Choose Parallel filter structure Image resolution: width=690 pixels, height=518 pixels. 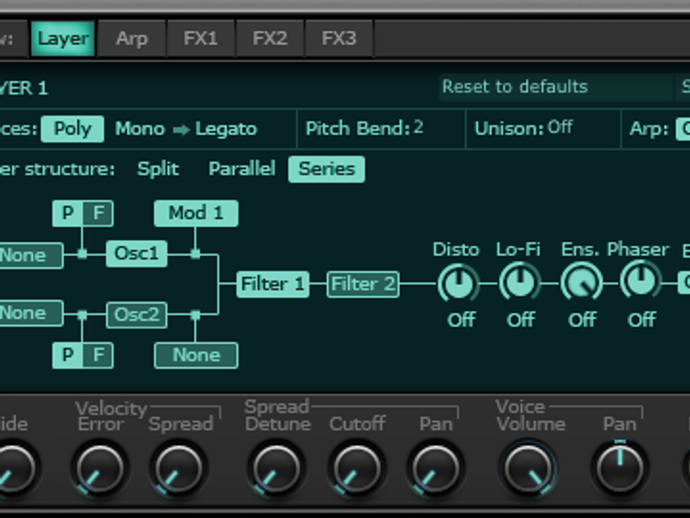point(242,169)
